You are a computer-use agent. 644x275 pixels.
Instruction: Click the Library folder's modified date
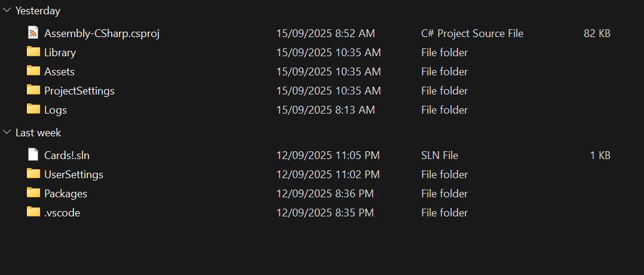[x=328, y=53]
